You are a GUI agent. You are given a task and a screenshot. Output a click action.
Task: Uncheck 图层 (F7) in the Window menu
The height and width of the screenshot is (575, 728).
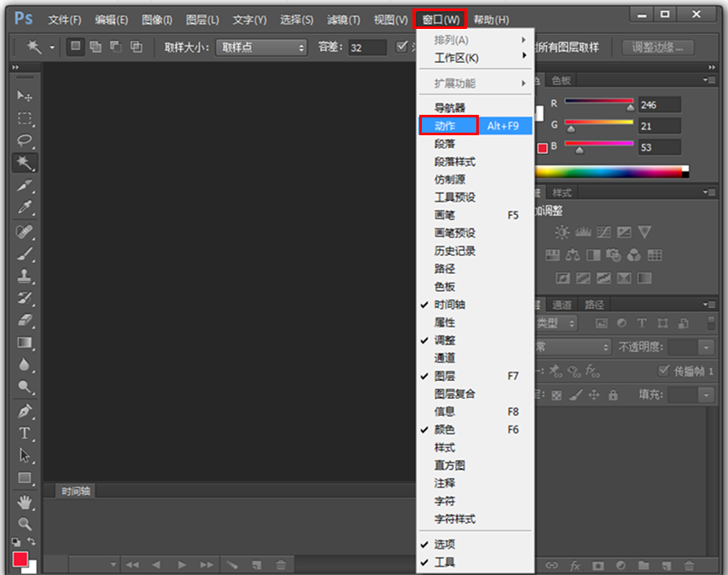pyautogui.click(x=445, y=376)
